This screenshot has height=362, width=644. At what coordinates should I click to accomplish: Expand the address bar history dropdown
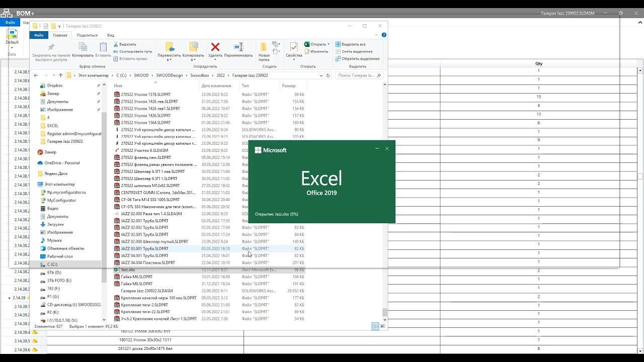321,75
